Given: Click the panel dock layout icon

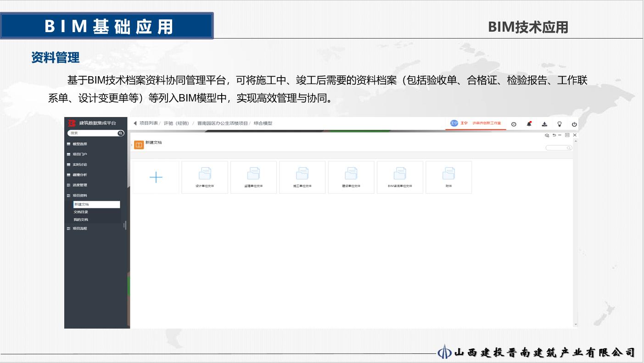Looking at the screenshot, I should [x=567, y=135].
